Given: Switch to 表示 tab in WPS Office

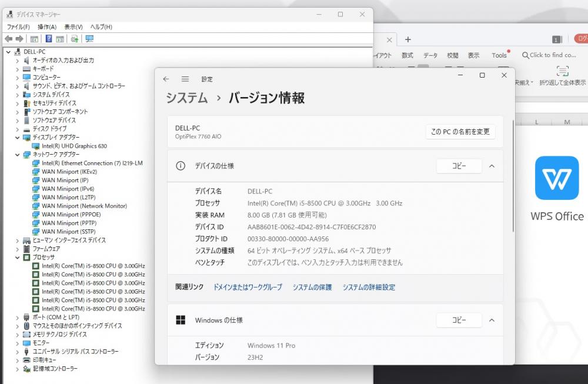Looking at the screenshot, I should [473, 55].
